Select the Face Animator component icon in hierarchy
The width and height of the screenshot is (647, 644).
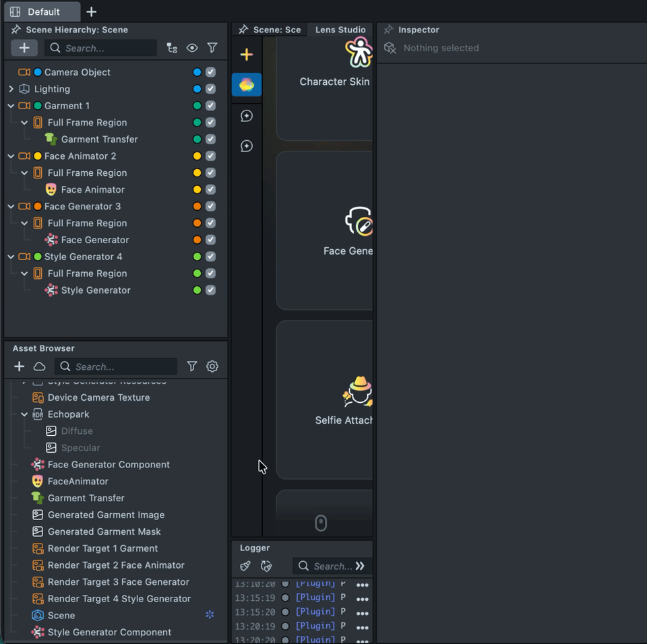pos(51,190)
